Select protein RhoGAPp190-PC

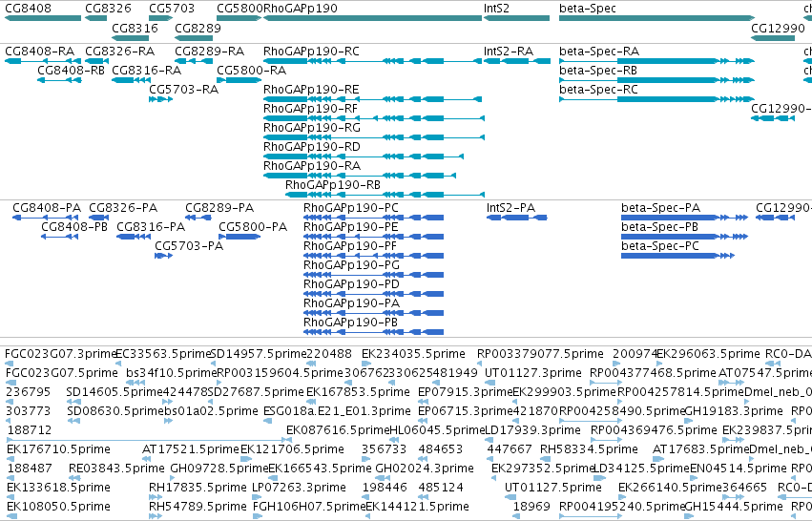click(373, 218)
